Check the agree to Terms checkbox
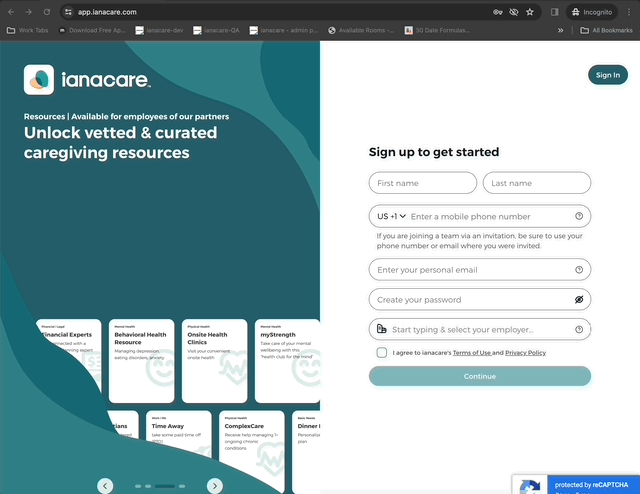This screenshot has height=494, width=640. pyautogui.click(x=382, y=352)
